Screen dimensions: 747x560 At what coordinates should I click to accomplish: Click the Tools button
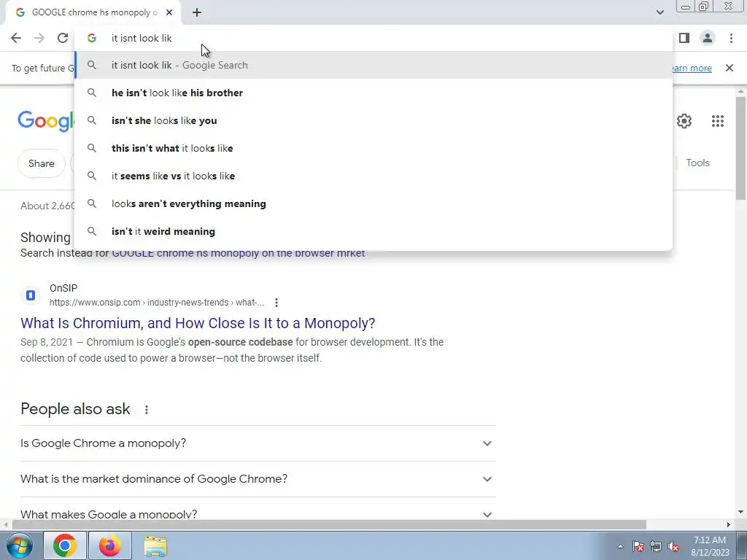(697, 163)
